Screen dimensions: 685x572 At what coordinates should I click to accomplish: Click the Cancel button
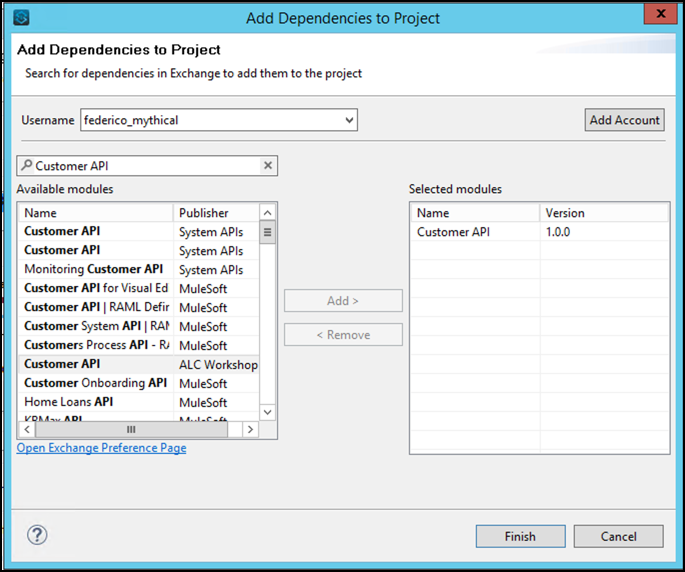click(x=618, y=536)
